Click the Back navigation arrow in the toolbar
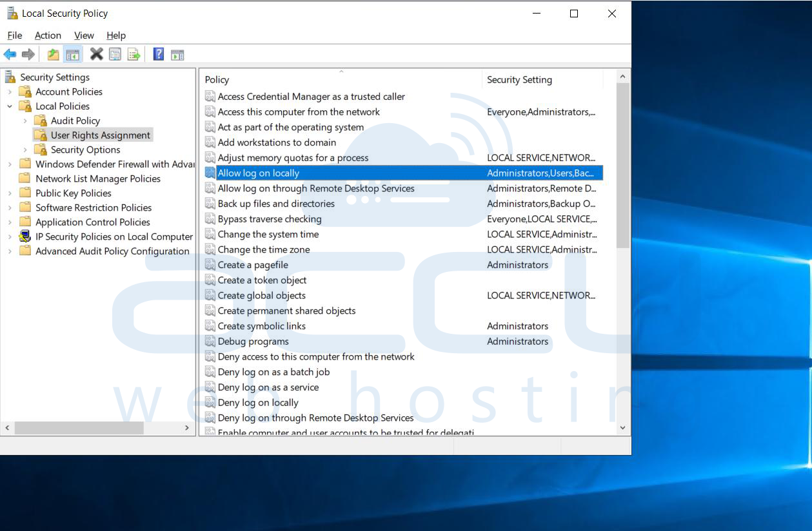The image size is (812, 531). point(10,54)
